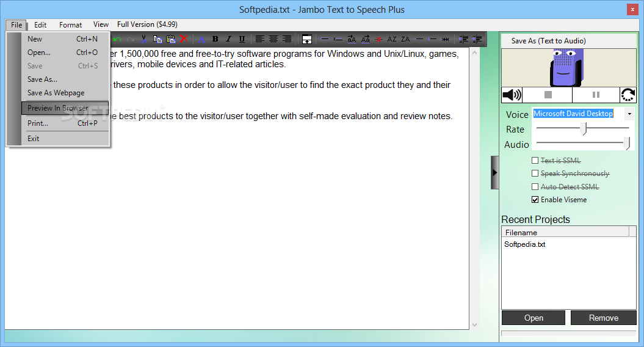644x347 pixels.
Task: Select Save As... in File menu
Action: [x=65, y=79]
